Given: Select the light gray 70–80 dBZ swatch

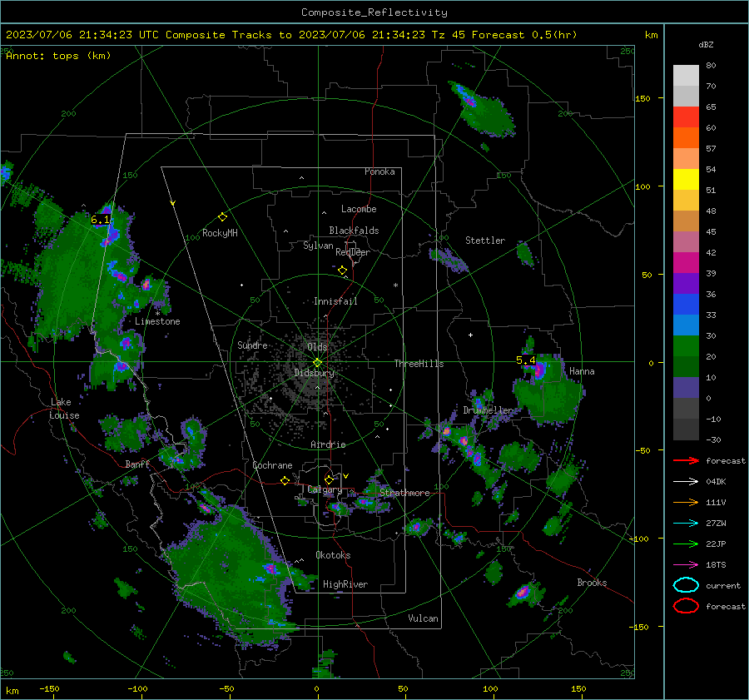Looking at the screenshot, I should click(x=686, y=76).
